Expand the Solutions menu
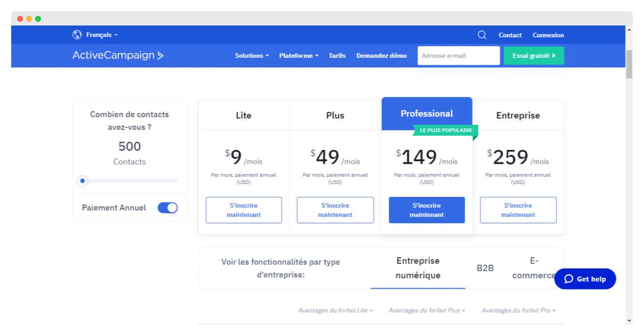644x336 pixels. click(252, 56)
